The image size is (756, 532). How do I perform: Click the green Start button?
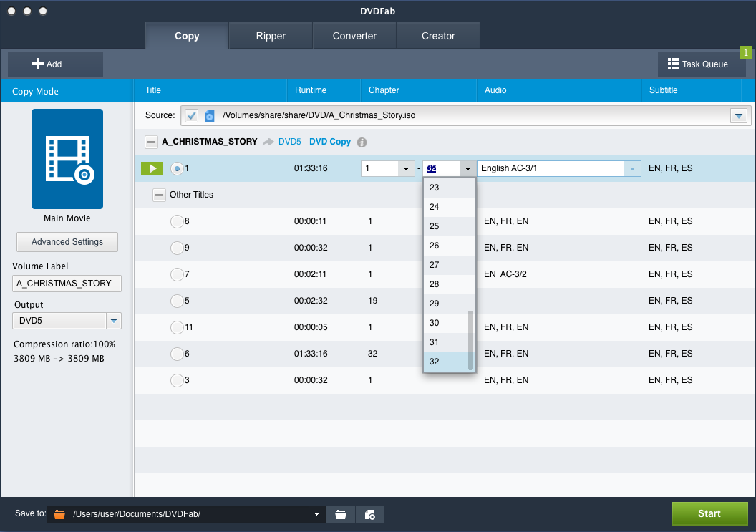coord(709,513)
